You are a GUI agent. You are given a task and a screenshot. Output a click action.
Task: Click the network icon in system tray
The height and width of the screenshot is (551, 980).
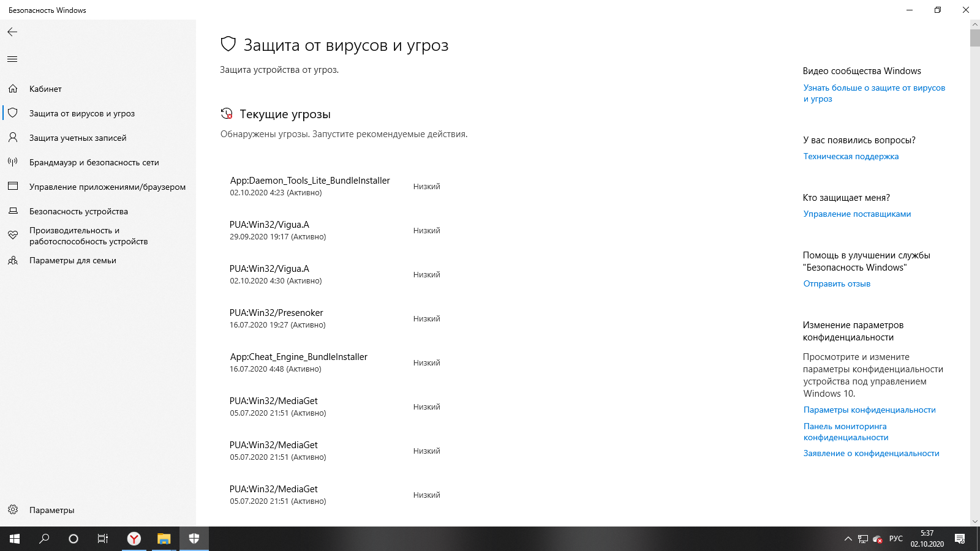coord(863,539)
